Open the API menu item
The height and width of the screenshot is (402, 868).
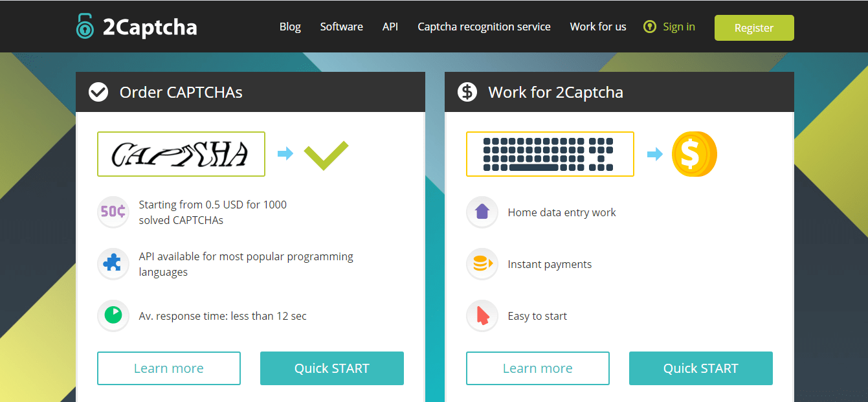click(390, 27)
